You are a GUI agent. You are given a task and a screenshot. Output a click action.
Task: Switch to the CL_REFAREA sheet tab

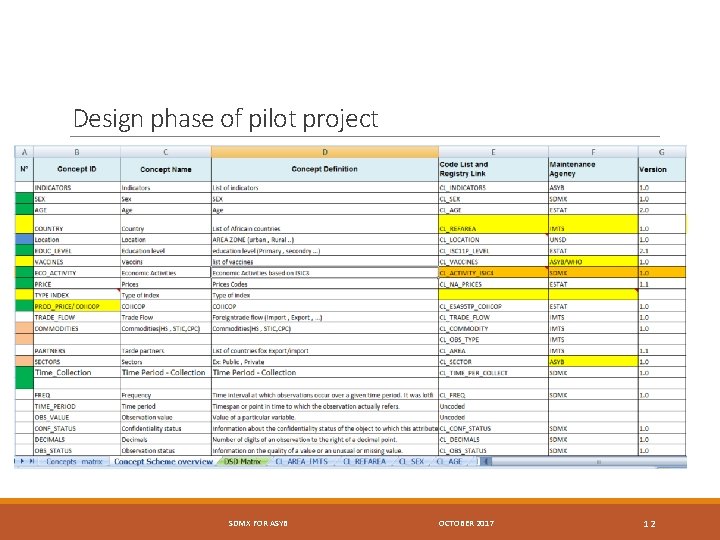(364, 461)
